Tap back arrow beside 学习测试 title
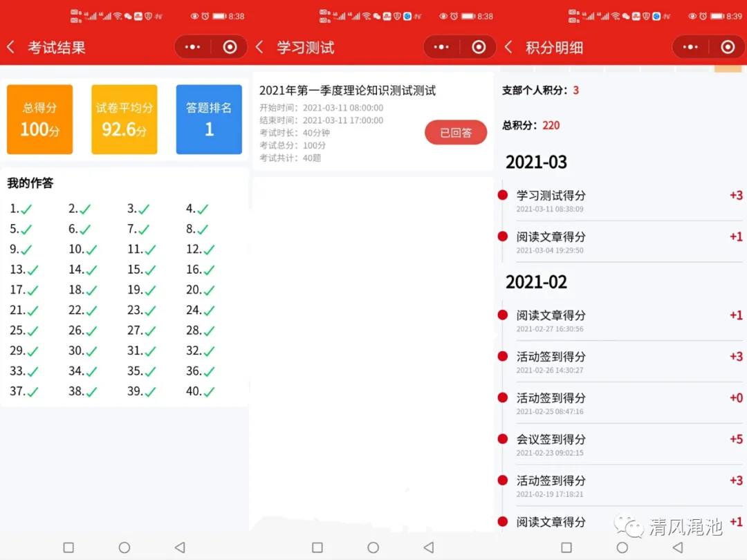The image size is (747, 560). [260, 47]
